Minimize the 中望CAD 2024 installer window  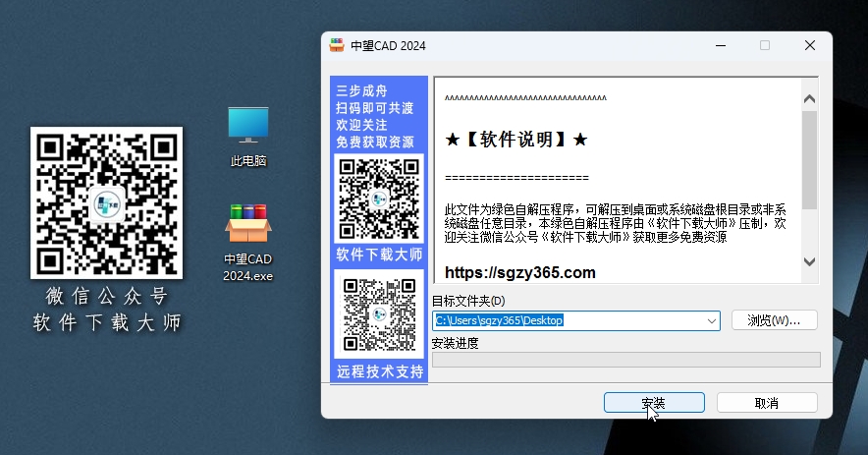[721, 45]
